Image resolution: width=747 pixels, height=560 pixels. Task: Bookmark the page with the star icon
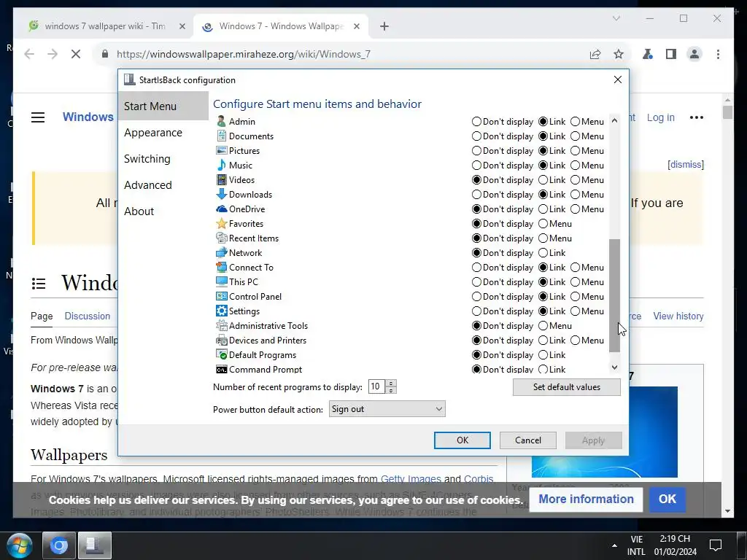coord(619,54)
